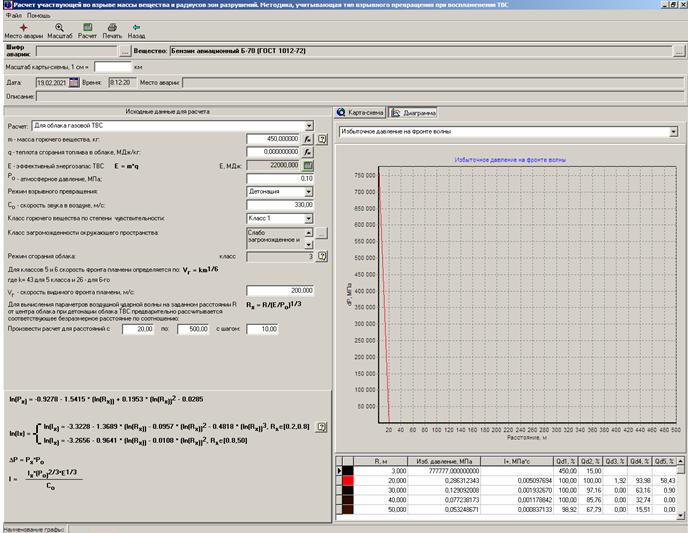Expand the 'Расчет' calculation type dropdown

[309, 126]
